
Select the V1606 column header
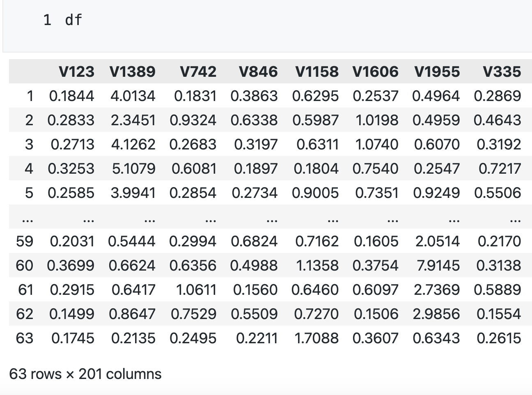click(375, 72)
